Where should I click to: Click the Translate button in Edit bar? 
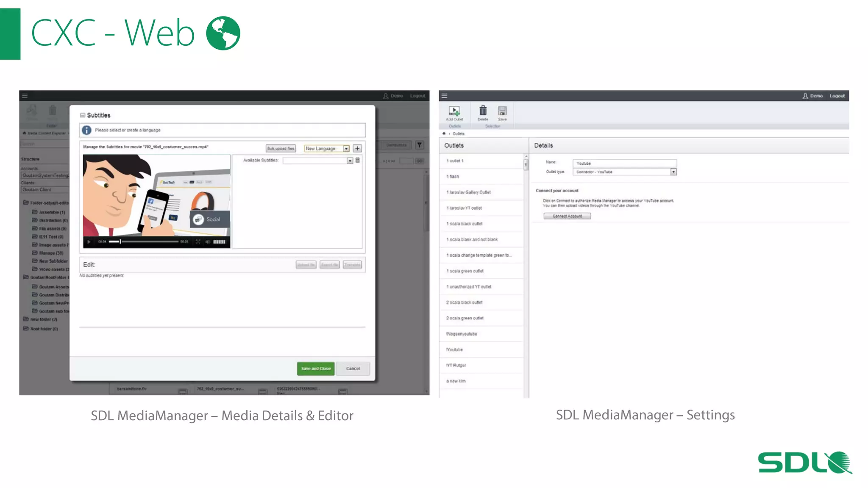[352, 265]
